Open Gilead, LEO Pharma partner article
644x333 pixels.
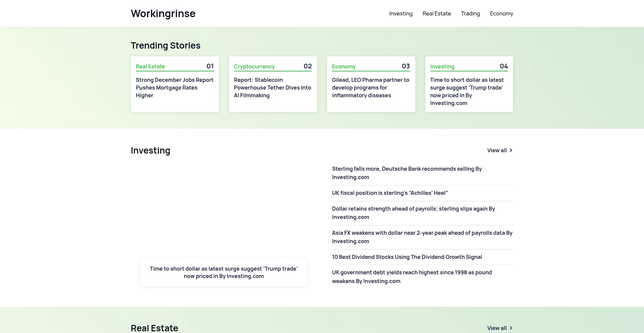pos(370,88)
